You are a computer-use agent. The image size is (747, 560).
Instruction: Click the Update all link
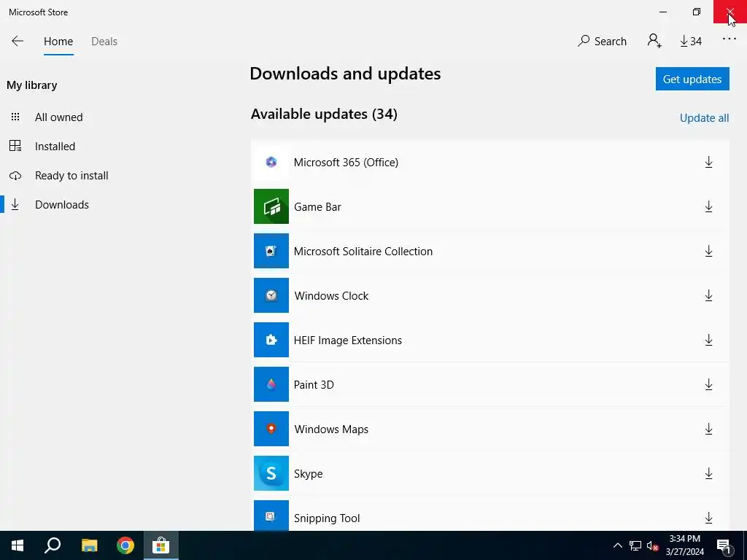tap(704, 118)
